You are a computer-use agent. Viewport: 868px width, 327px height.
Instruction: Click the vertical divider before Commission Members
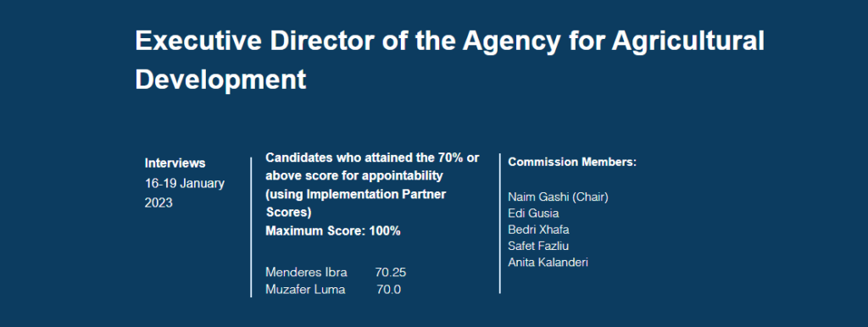point(500,224)
